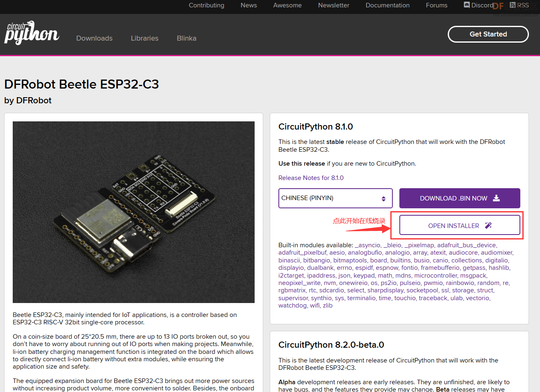The width and height of the screenshot is (540, 392).
Task: Open the wifi module link
Action: click(x=314, y=305)
